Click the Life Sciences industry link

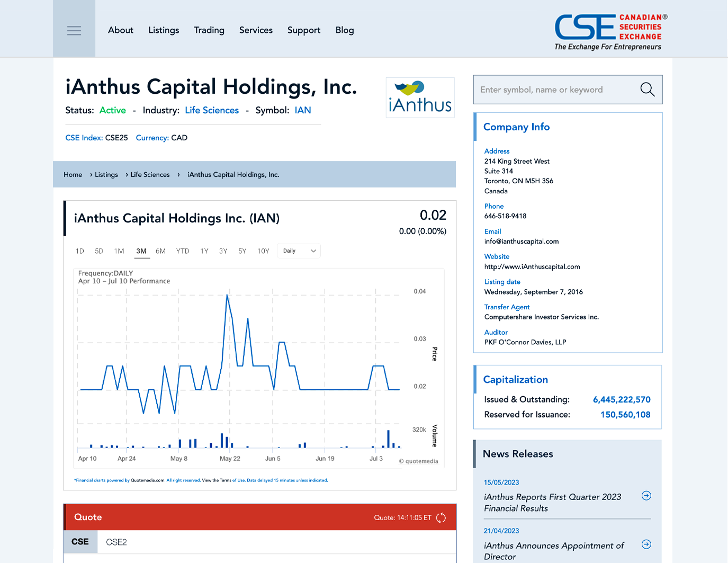click(x=212, y=110)
